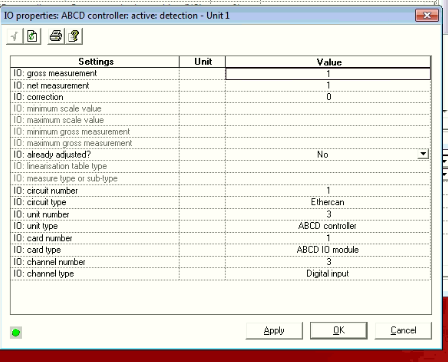Select the Unit column header

point(203,62)
